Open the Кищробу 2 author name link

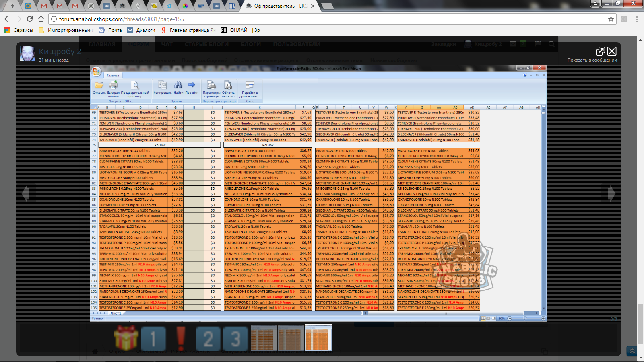coord(60,51)
